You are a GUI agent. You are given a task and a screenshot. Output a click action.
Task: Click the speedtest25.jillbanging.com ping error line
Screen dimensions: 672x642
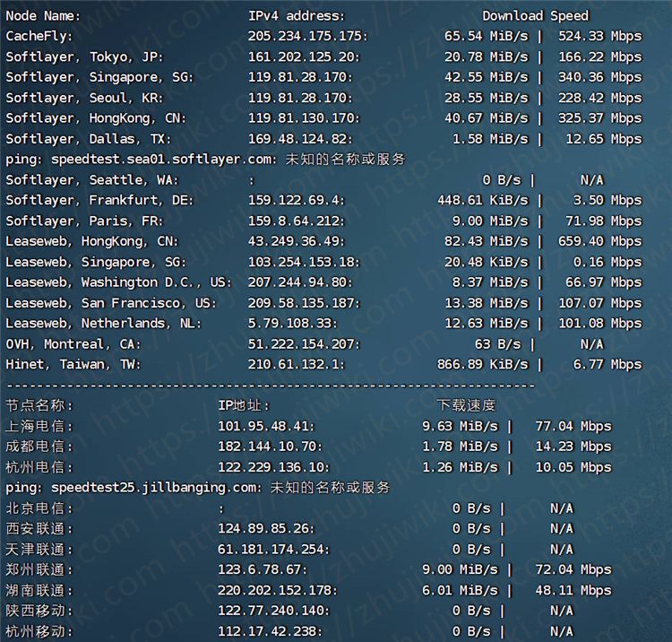click(198, 488)
